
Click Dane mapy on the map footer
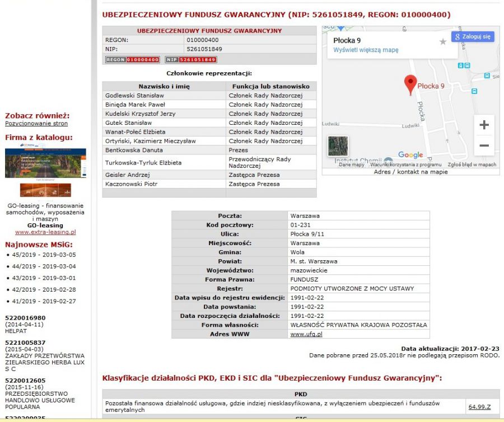(352, 165)
